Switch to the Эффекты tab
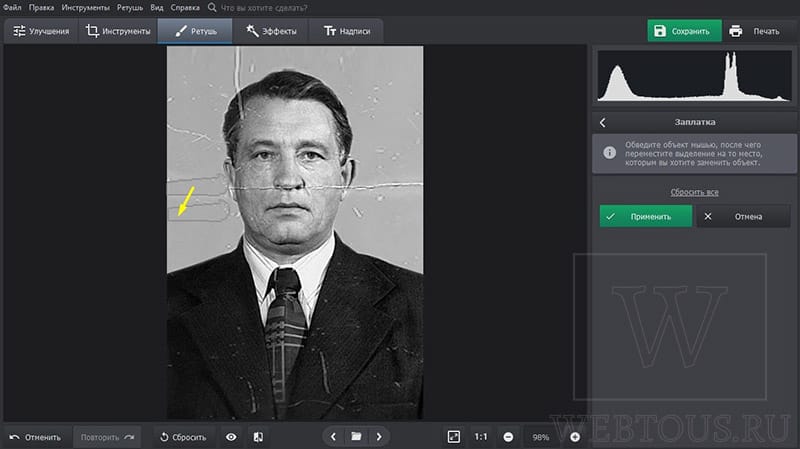 pyautogui.click(x=271, y=31)
